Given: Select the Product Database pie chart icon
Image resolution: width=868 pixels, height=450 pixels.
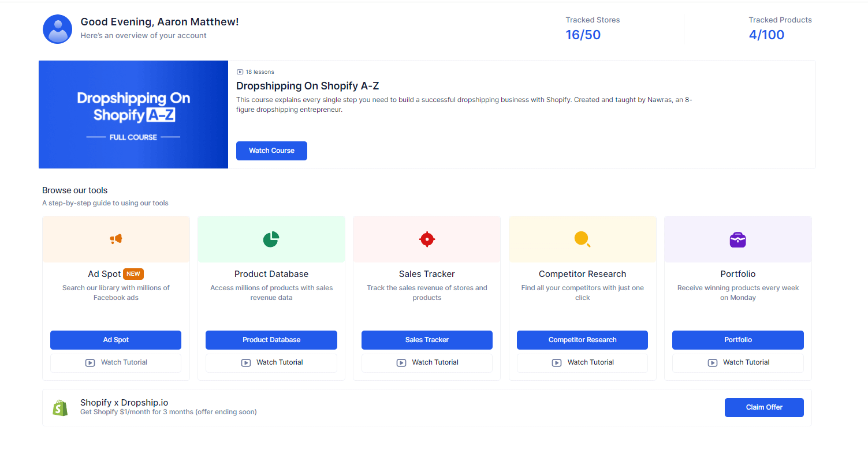Looking at the screenshot, I should [271, 238].
